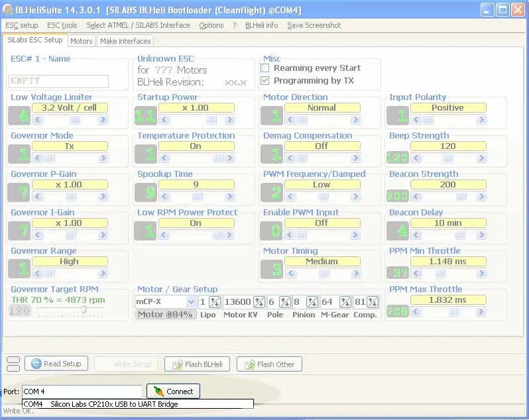
Task: Toggle Programming by TX checkbox
Action: (x=265, y=81)
